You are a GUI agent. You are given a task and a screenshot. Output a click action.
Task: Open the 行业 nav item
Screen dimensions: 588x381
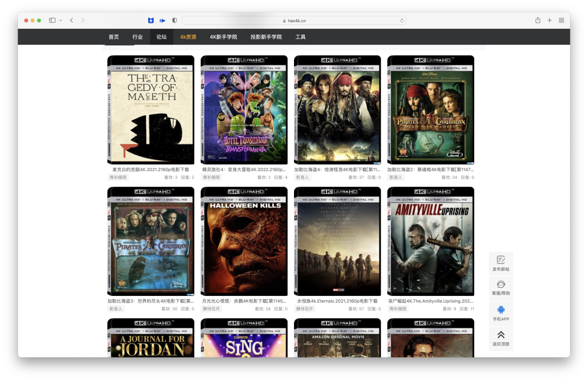point(138,37)
